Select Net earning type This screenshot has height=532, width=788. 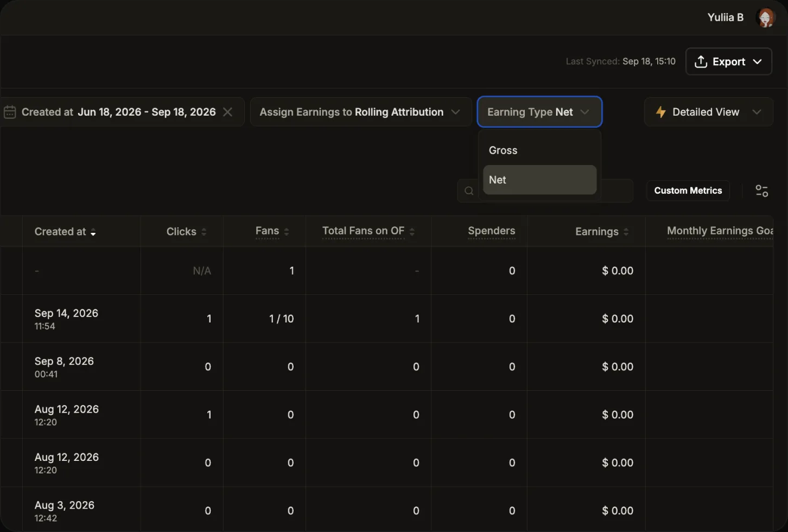tap(539, 180)
